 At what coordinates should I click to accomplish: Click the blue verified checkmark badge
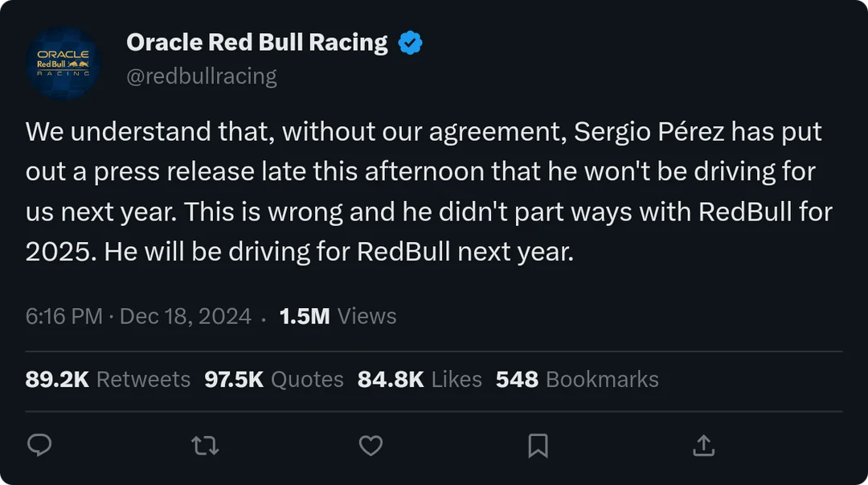coord(411,43)
